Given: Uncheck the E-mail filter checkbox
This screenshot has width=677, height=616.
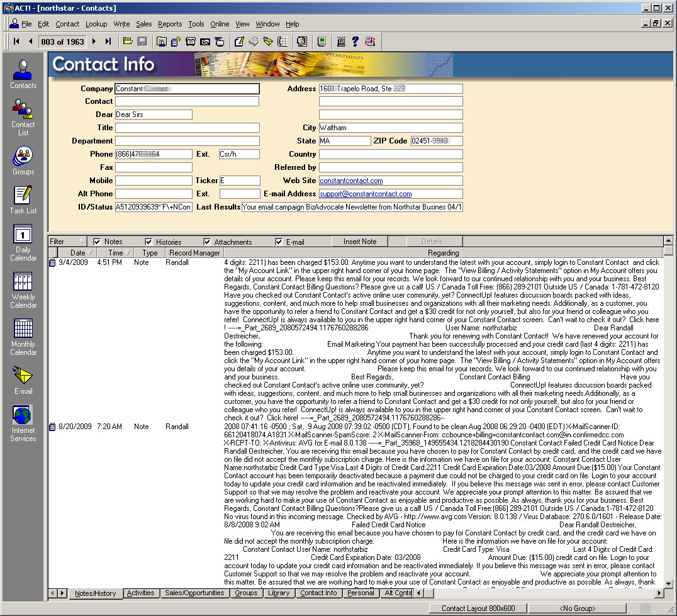Looking at the screenshot, I should pos(279,242).
